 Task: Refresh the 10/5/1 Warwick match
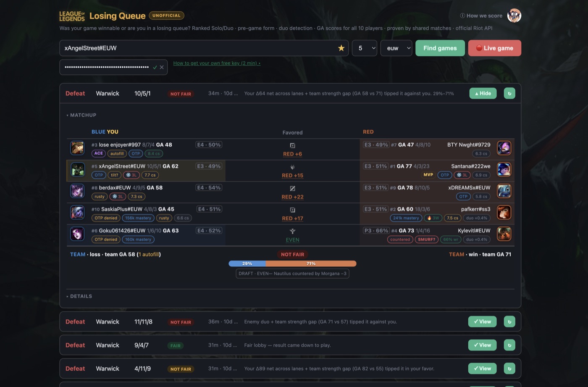pos(509,93)
